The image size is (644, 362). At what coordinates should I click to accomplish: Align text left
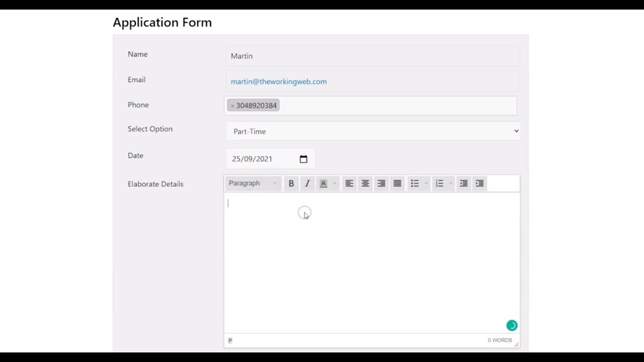pos(349,184)
